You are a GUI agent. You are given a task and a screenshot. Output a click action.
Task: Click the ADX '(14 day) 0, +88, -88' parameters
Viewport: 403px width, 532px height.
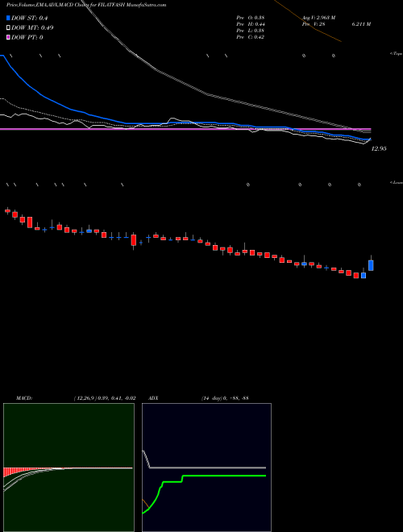[225, 398]
